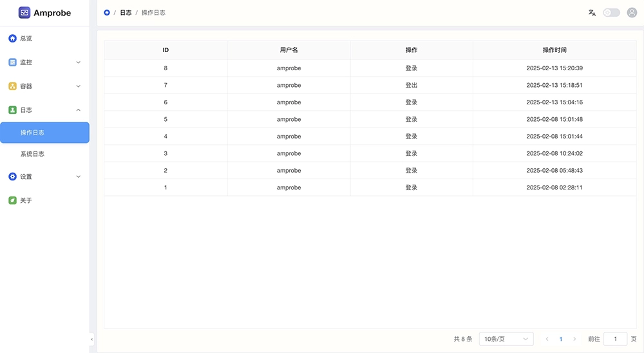Expand the 监控 submenu chevron
This screenshot has width=644, height=353.
(x=79, y=62)
